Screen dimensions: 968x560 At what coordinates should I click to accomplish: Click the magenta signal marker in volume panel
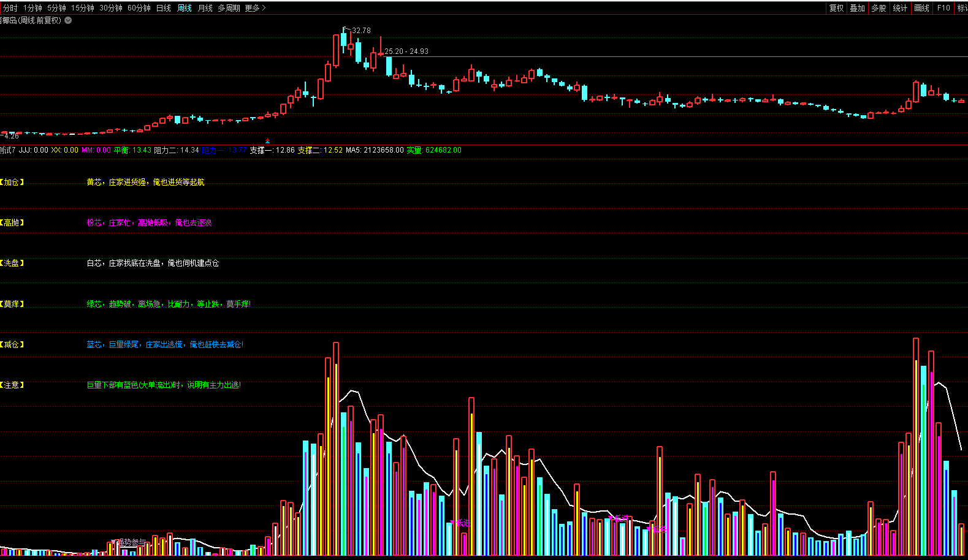(x=460, y=523)
